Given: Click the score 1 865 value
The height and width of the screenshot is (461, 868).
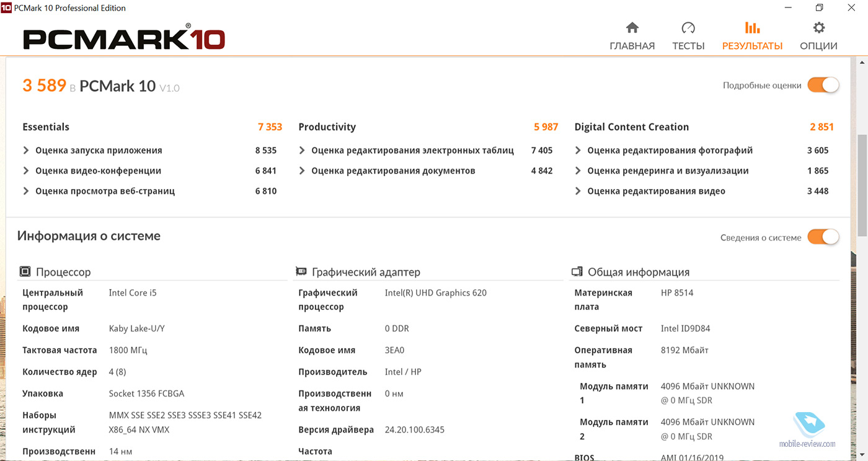Looking at the screenshot, I should point(818,171).
